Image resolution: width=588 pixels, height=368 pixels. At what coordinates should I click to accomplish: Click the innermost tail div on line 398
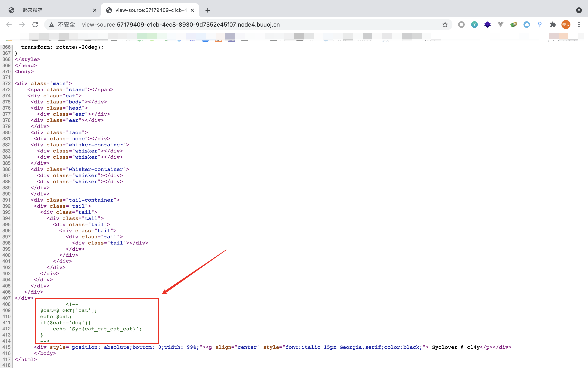click(110, 243)
